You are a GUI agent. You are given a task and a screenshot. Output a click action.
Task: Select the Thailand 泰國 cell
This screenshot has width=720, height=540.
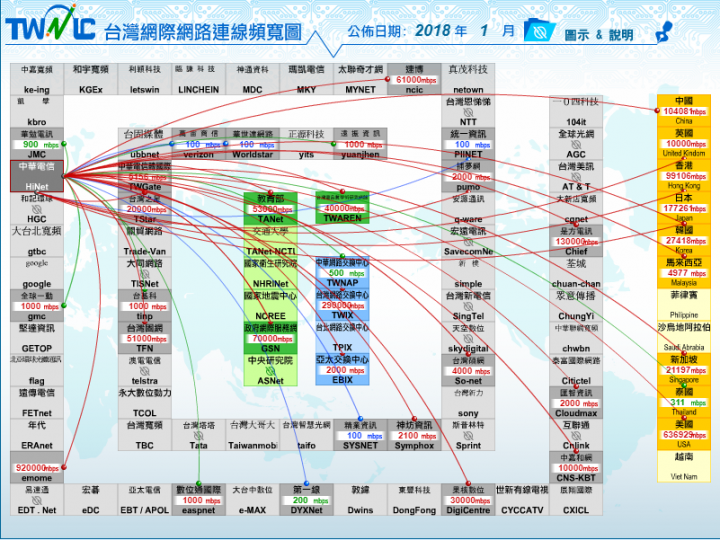pos(684,402)
